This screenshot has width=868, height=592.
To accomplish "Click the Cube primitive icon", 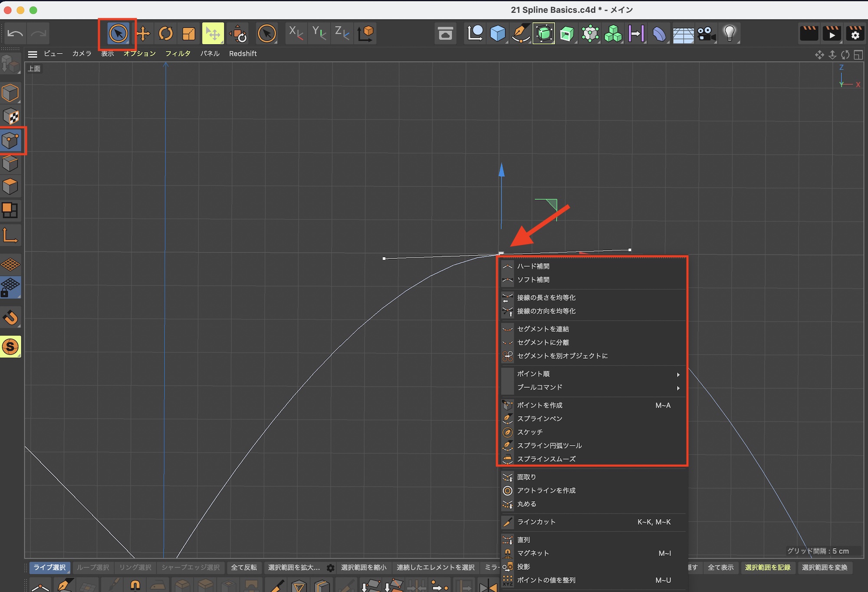I will [498, 33].
